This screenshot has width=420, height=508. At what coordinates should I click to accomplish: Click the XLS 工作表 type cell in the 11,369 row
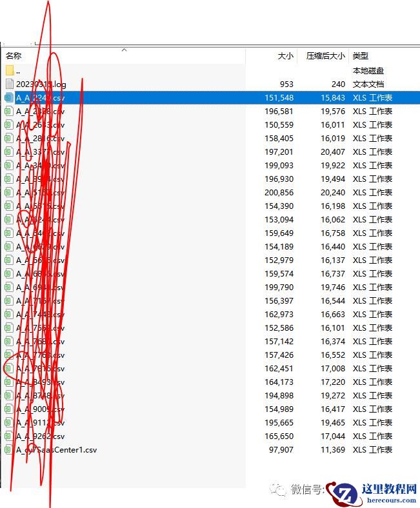[x=373, y=450]
